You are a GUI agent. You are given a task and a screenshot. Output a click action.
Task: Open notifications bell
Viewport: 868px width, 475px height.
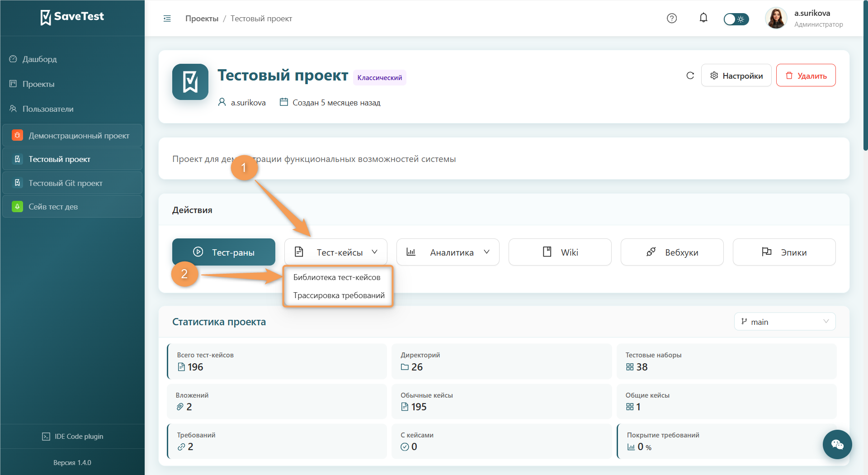703,18
